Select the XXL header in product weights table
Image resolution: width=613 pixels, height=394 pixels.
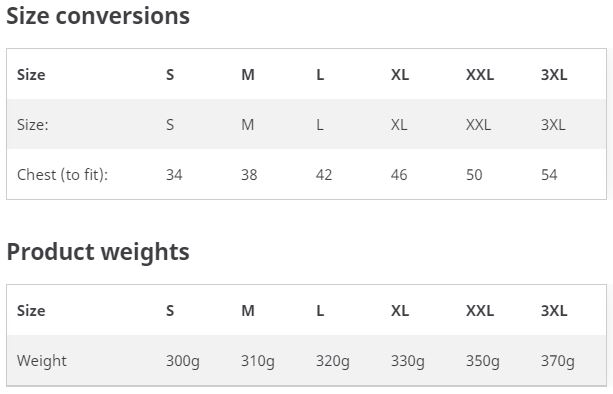click(x=480, y=311)
